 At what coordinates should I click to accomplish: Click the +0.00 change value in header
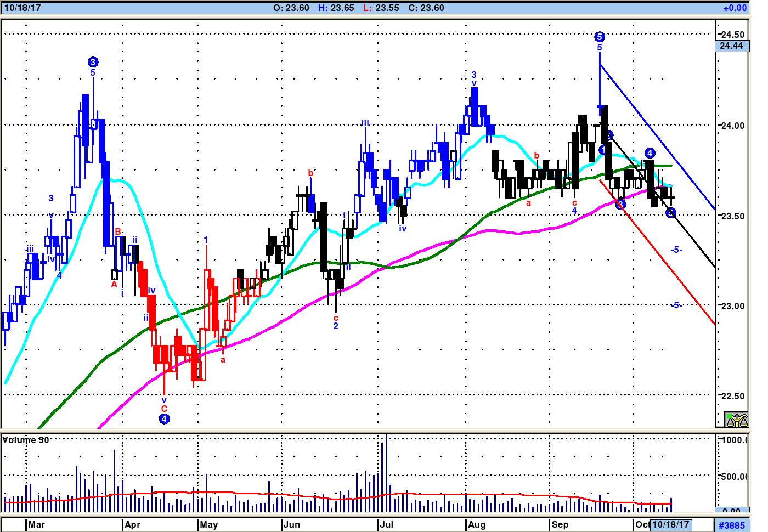[x=735, y=8]
